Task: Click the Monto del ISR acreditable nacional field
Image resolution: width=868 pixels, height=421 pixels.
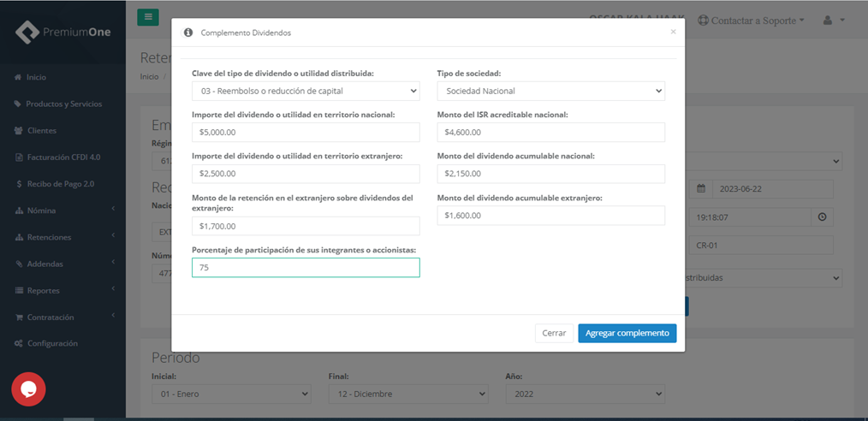Action: point(550,132)
